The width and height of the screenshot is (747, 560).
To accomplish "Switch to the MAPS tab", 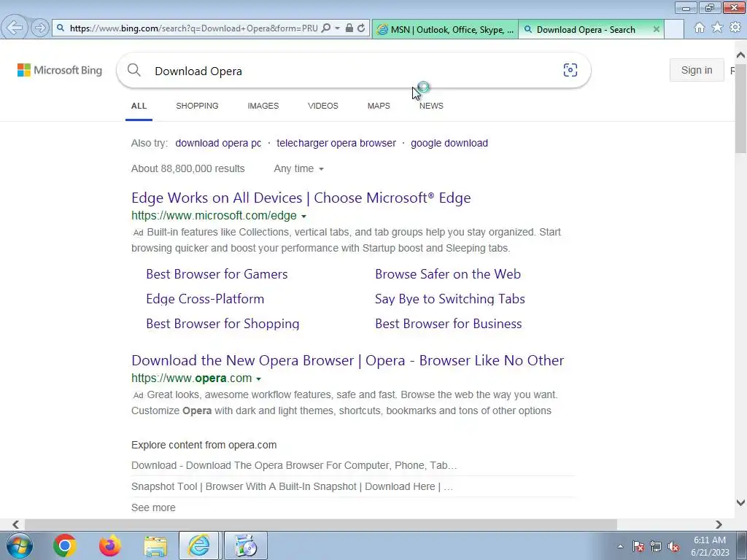I will (379, 106).
